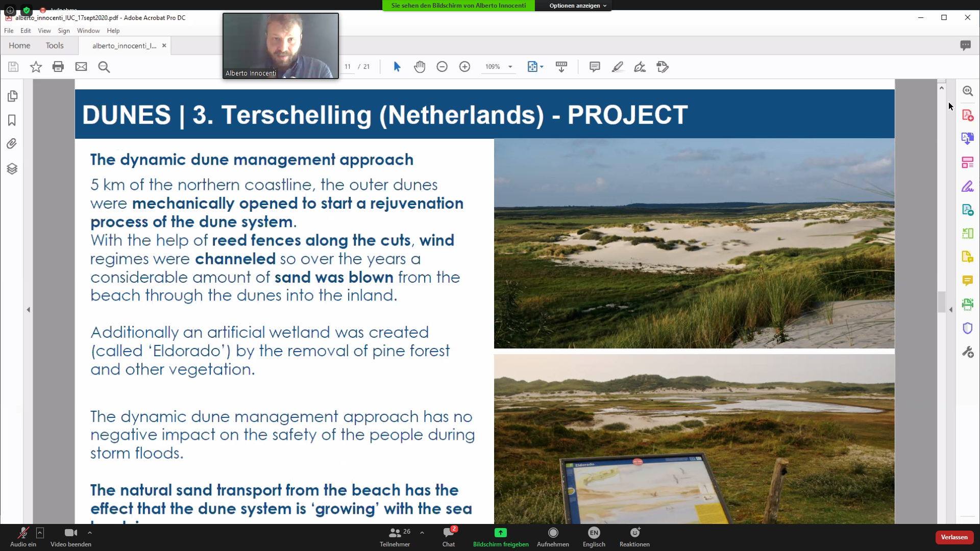Click the red Verlassen button
This screenshot has width=980, height=551.
954,537
